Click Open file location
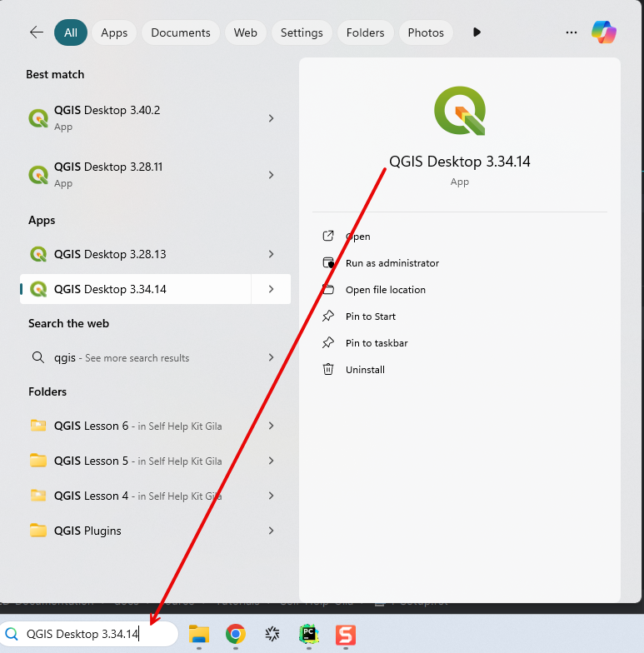The width and height of the screenshot is (644, 653). [385, 290]
